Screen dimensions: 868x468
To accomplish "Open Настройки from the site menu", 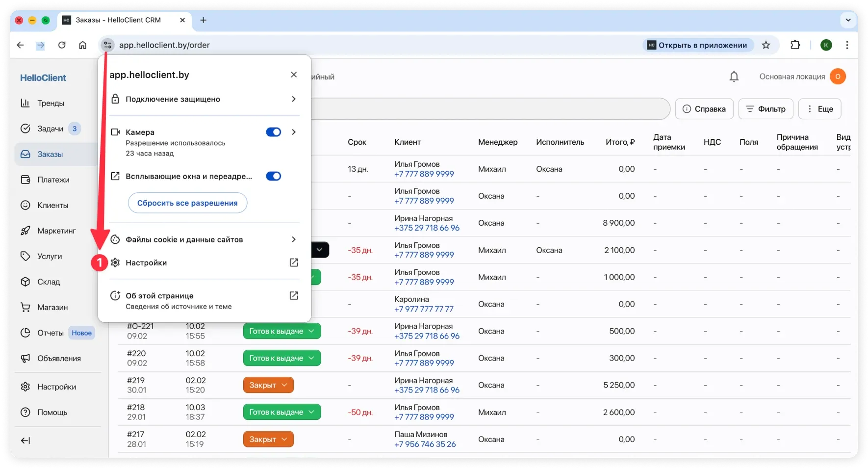I will tap(146, 262).
